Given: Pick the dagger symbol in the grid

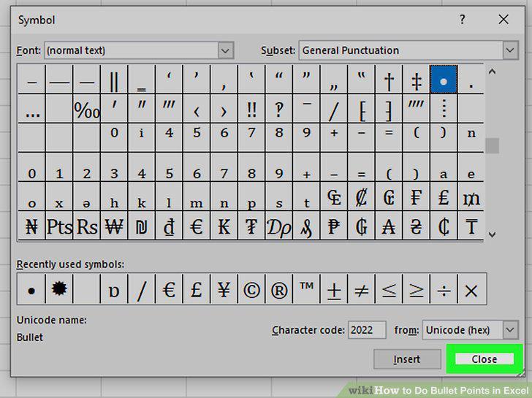Looking at the screenshot, I should [x=389, y=80].
